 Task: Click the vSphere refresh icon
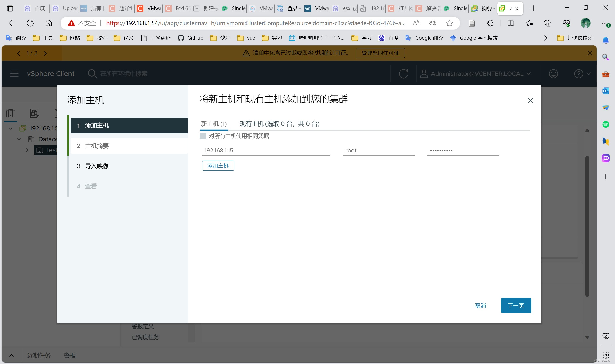[x=403, y=73]
